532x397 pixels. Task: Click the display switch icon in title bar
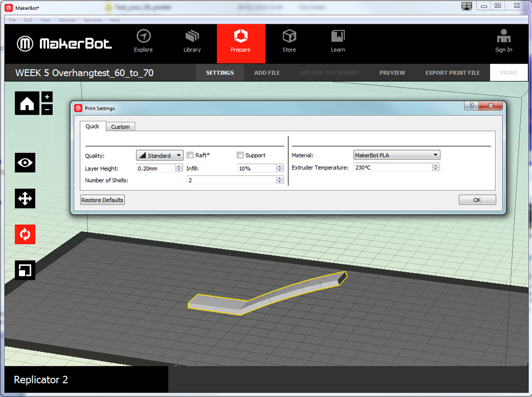click(467, 6)
